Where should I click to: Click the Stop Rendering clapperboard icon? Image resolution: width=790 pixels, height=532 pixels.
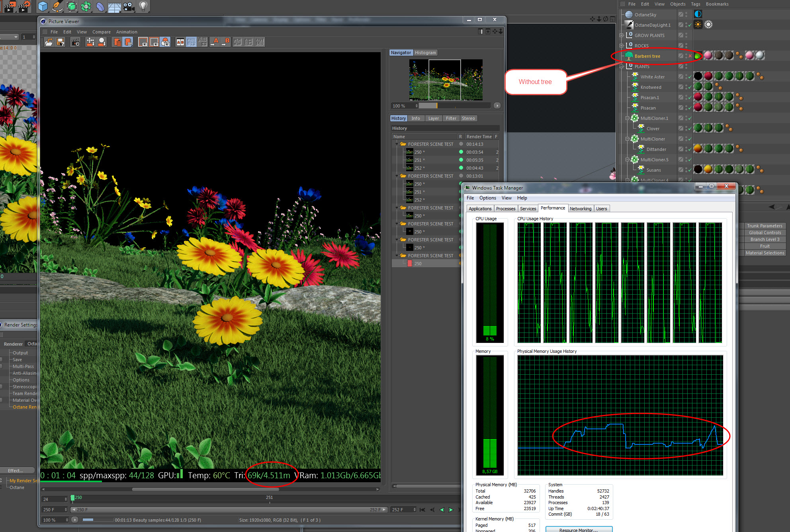coord(75,42)
